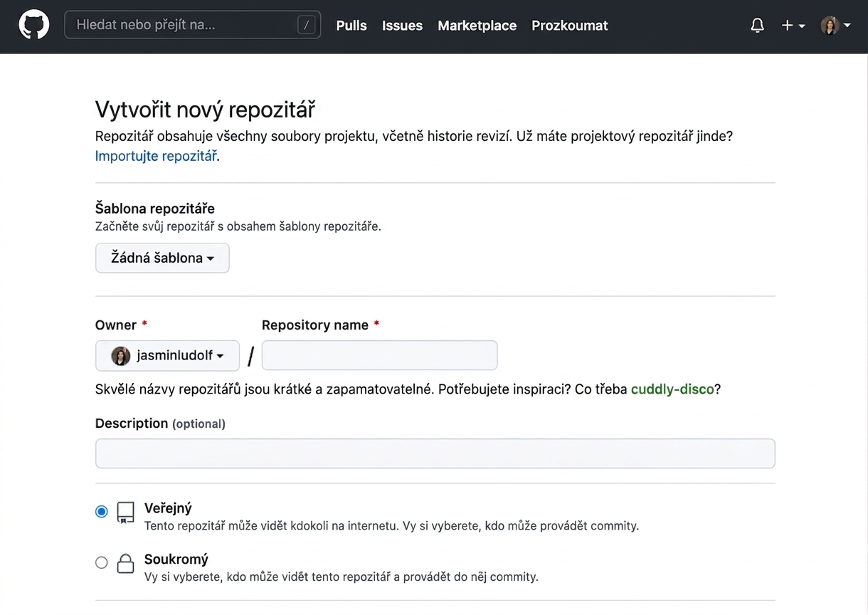Click the "Soukromý" label text
The width and height of the screenshot is (868, 615).
tap(176, 559)
